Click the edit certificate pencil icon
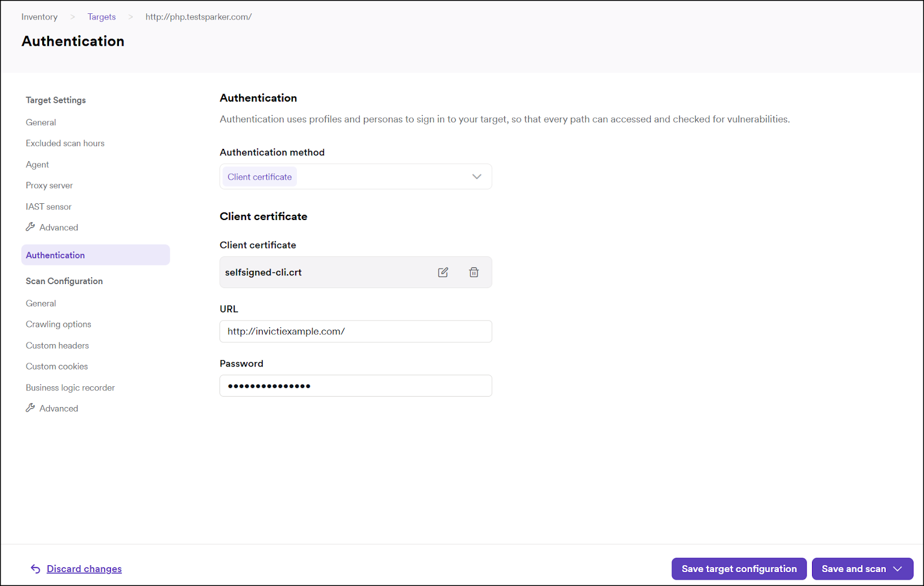 pos(443,273)
